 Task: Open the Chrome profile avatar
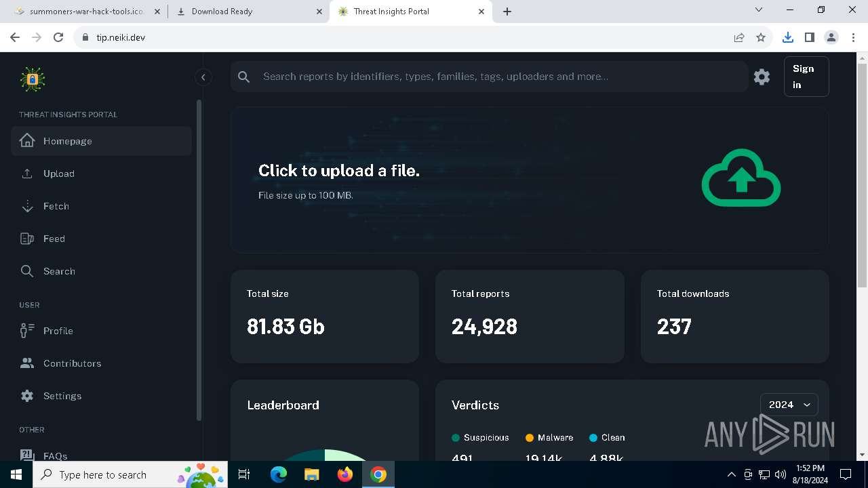point(831,37)
